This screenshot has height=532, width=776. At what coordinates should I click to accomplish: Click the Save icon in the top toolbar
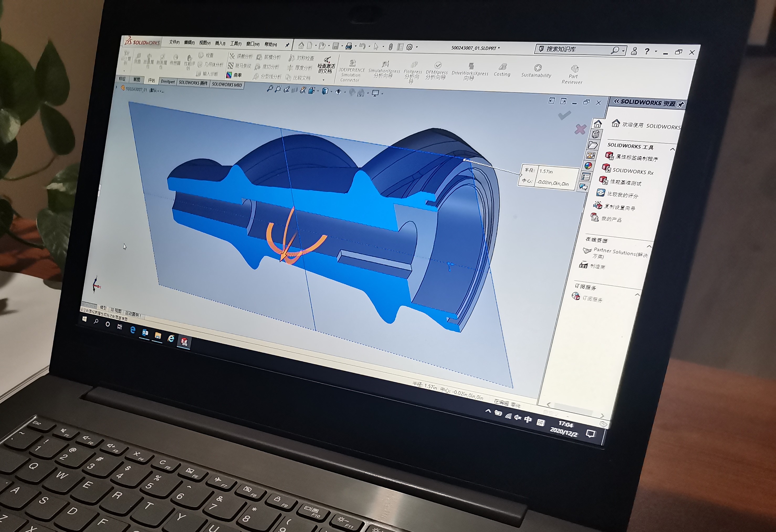tap(335, 46)
